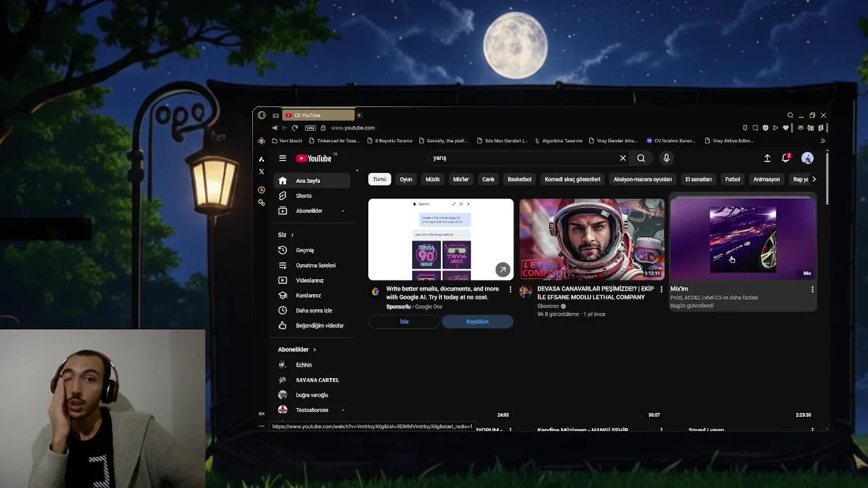The height and width of the screenshot is (488, 868).
Task: Open the Algoritma Tasarımı bookmark
Action: point(559,141)
